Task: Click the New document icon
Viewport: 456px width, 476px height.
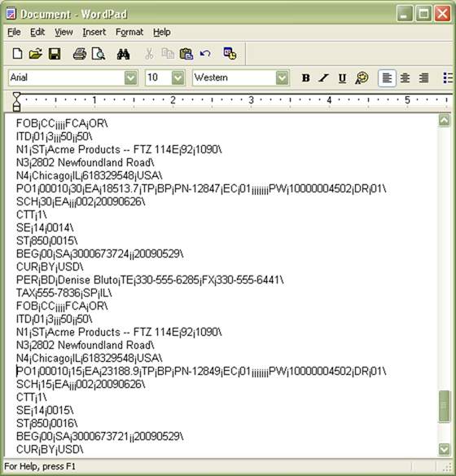Action: pos(17,54)
